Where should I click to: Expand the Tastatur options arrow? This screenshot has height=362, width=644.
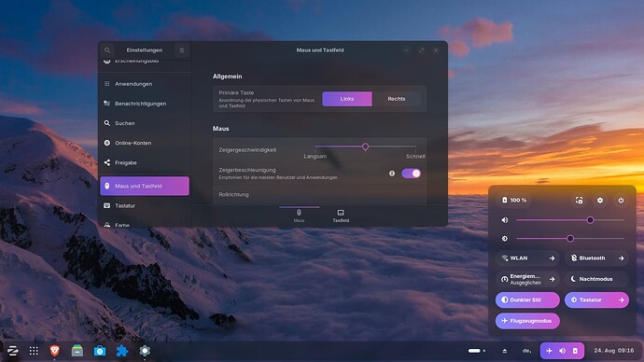[622, 300]
